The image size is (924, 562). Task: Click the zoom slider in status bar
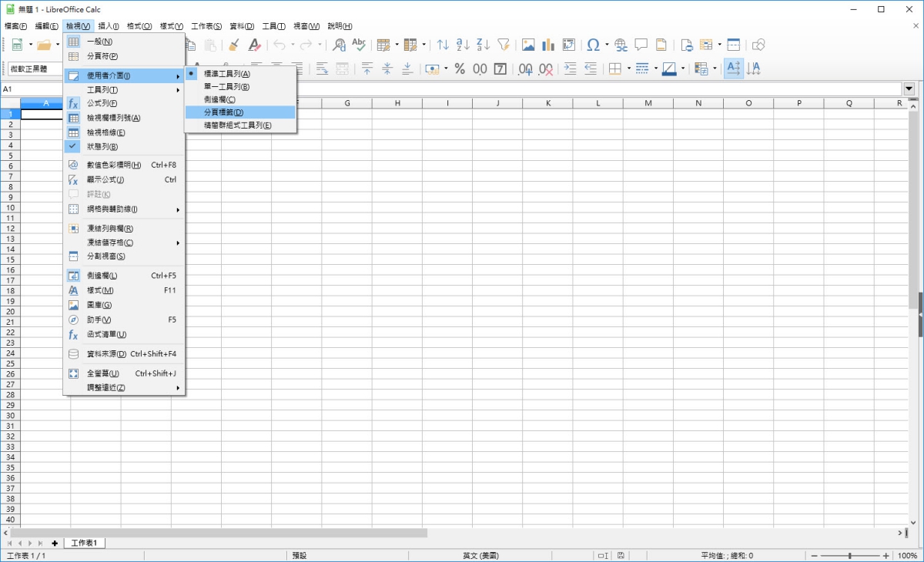pos(850,555)
